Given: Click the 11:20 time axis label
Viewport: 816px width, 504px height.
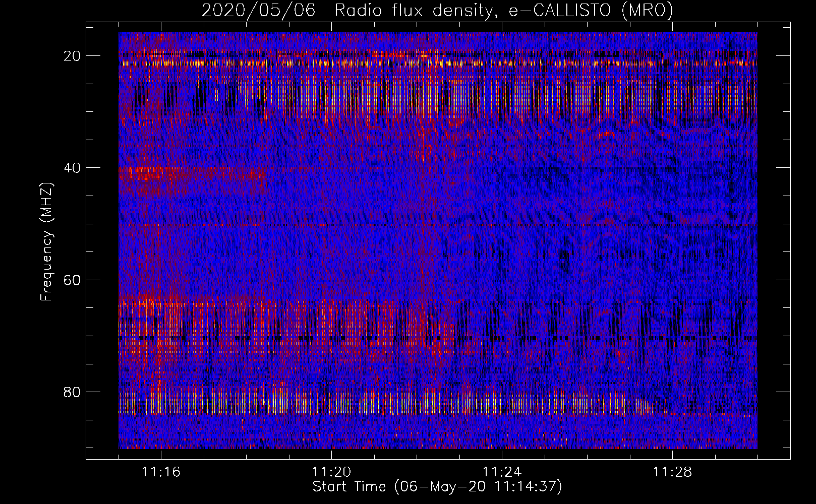Looking at the screenshot, I should [x=331, y=472].
